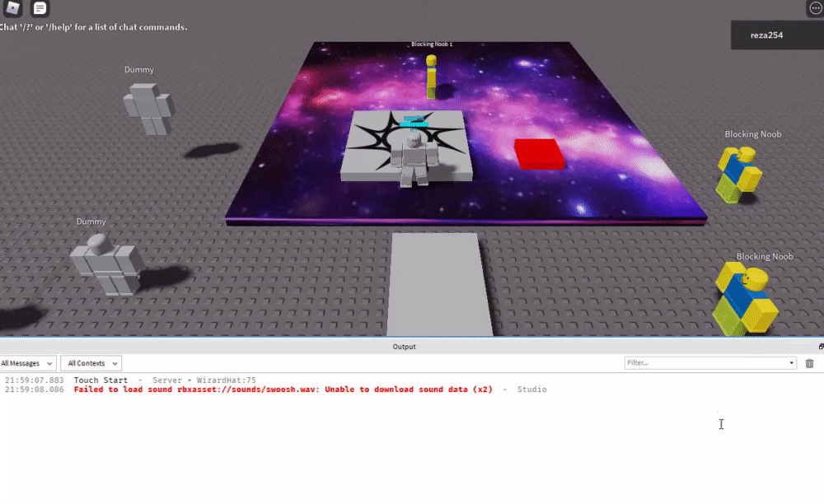Open the Roblox menu icon

pos(12,8)
